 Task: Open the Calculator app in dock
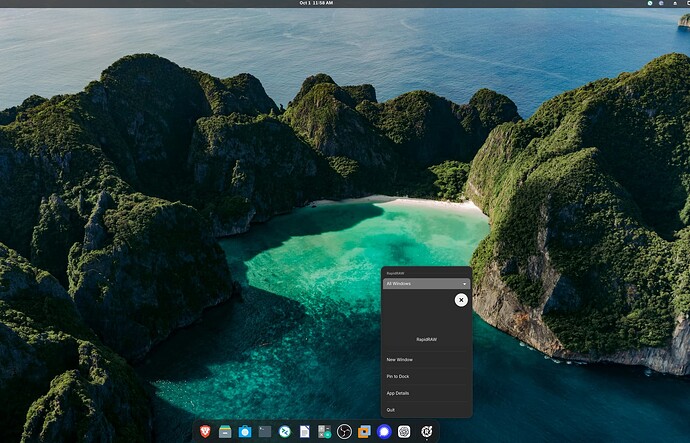point(324,432)
